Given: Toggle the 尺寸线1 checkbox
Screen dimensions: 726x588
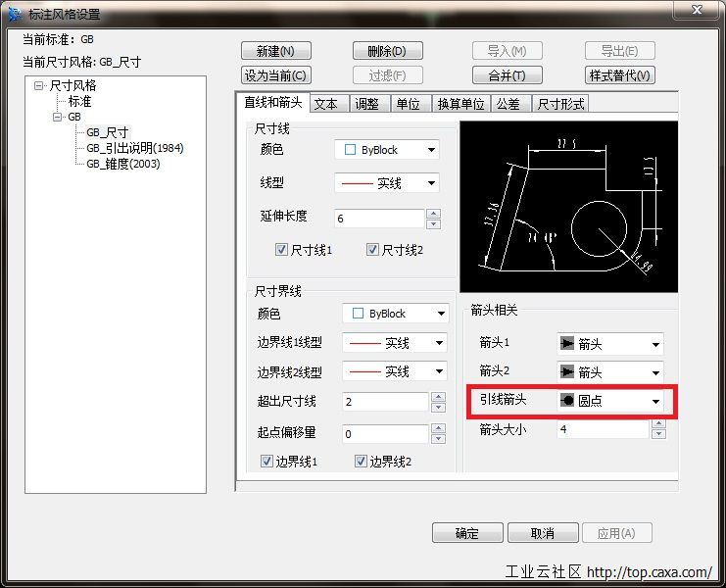Looking at the screenshot, I should pos(281,250).
